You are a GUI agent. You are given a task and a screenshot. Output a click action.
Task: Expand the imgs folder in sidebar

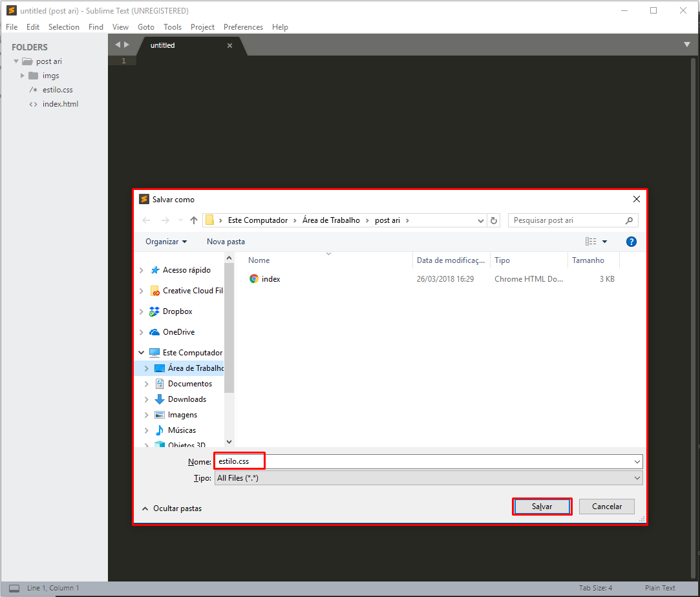(23, 76)
